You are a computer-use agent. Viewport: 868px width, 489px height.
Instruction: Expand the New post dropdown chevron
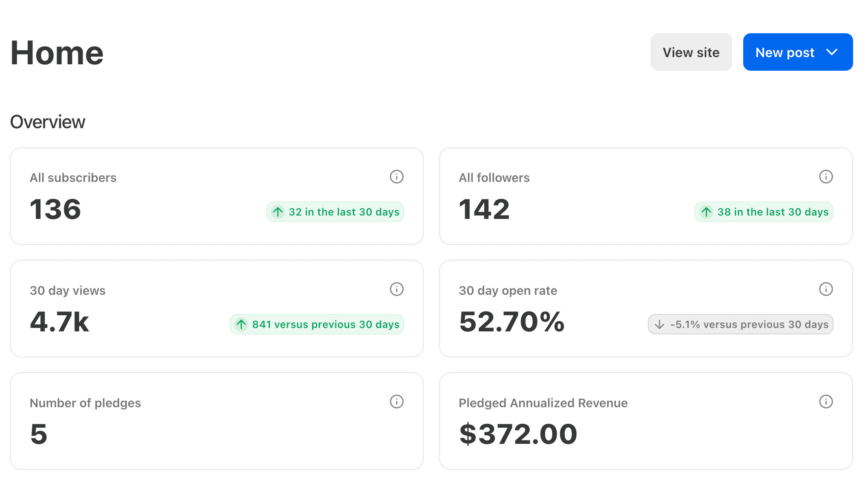832,52
